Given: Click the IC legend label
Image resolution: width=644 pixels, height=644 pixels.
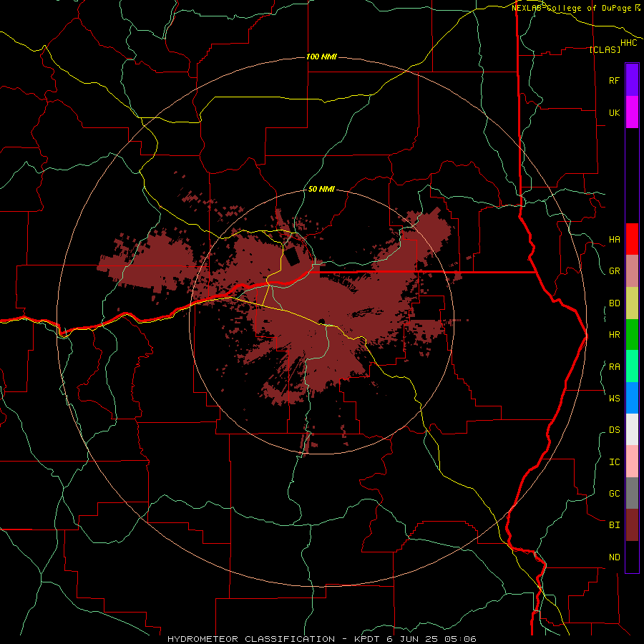Looking at the screenshot, I should coord(614,462).
